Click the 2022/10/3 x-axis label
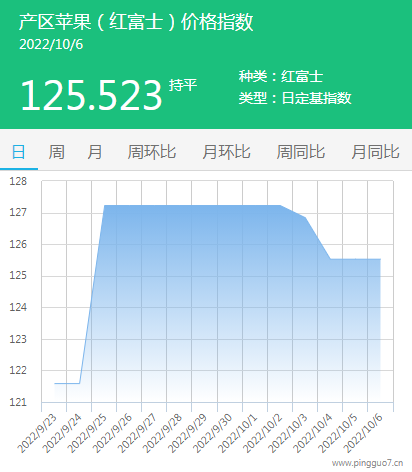Image resolution: width=412 pixels, height=472 pixels. (x=288, y=433)
